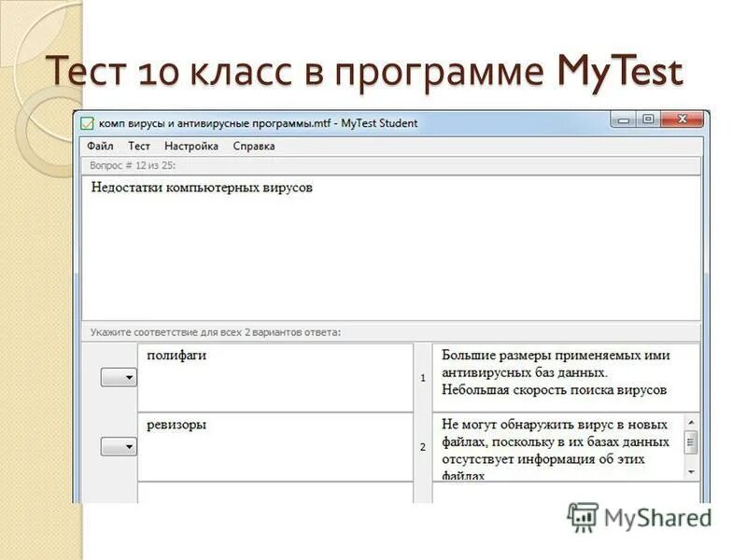Select the question text Недостатки компьютерных вирусов
Image resolution: width=747 pixels, height=560 pixels.
202,188
